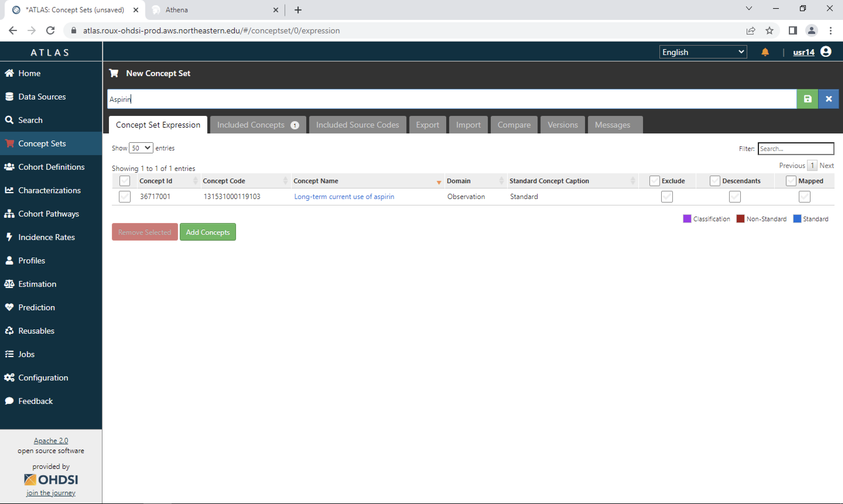Open Estimation from the sidebar
843x504 pixels.
tap(37, 284)
